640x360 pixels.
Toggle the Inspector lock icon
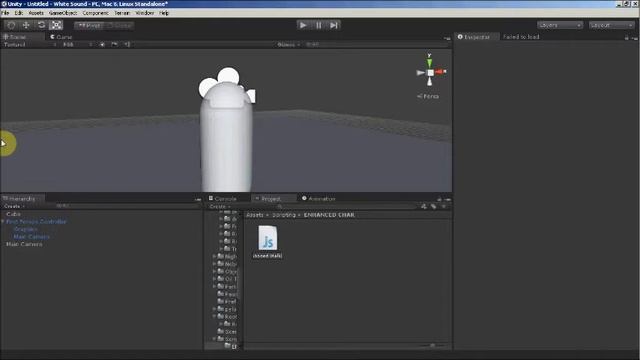(x=627, y=38)
